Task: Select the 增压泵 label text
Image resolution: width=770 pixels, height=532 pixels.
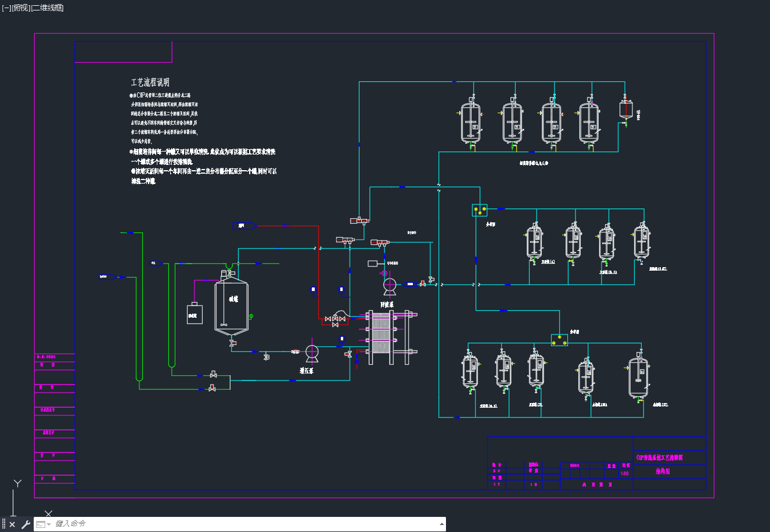Action: [x=307, y=371]
